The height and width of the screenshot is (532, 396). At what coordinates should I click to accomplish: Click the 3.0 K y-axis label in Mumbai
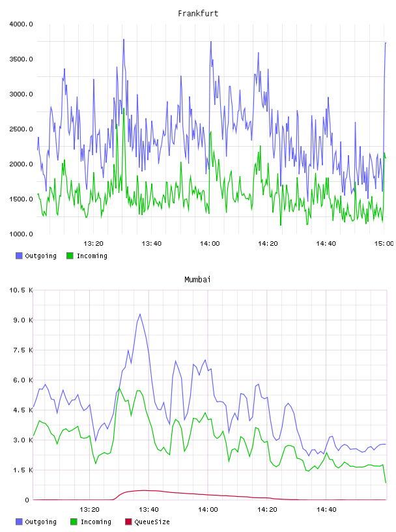23,439
